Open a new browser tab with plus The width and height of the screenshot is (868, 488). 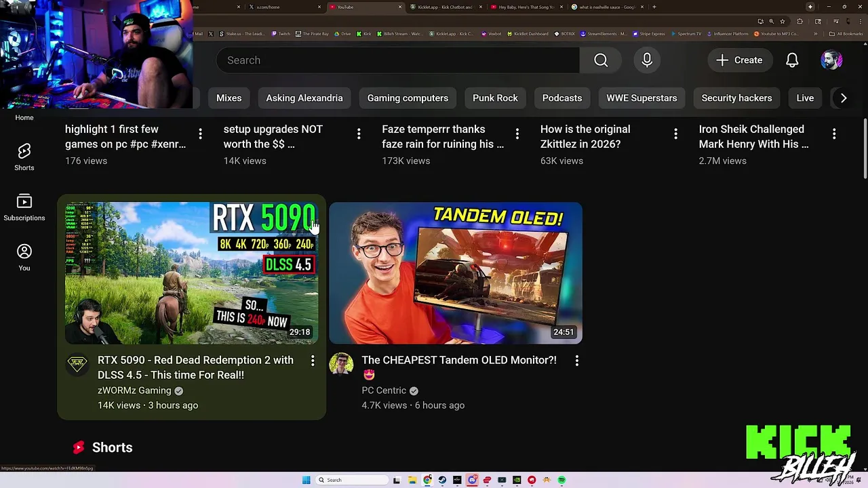[654, 7]
